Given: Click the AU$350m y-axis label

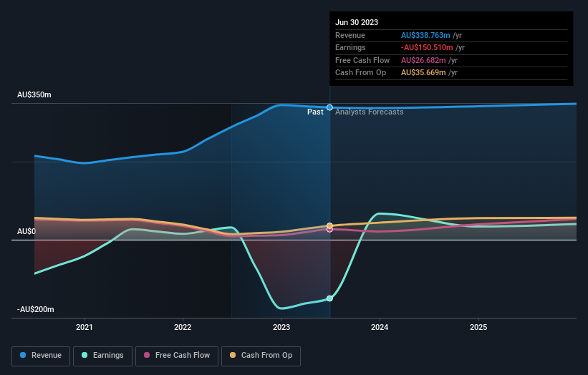Looking at the screenshot, I should point(34,94).
